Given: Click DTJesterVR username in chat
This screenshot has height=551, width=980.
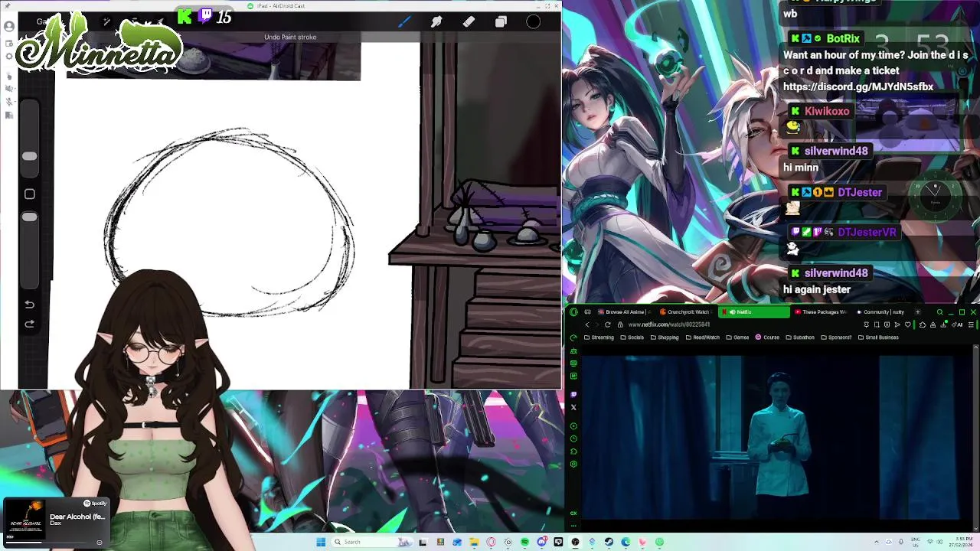Looking at the screenshot, I should pos(867,232).
